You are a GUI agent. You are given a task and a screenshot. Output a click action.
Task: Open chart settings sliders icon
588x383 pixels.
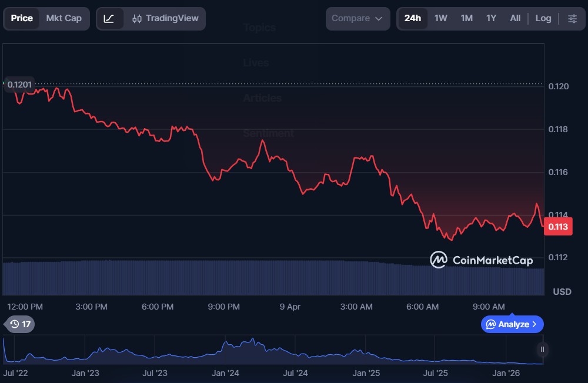(x=572, y=18)
